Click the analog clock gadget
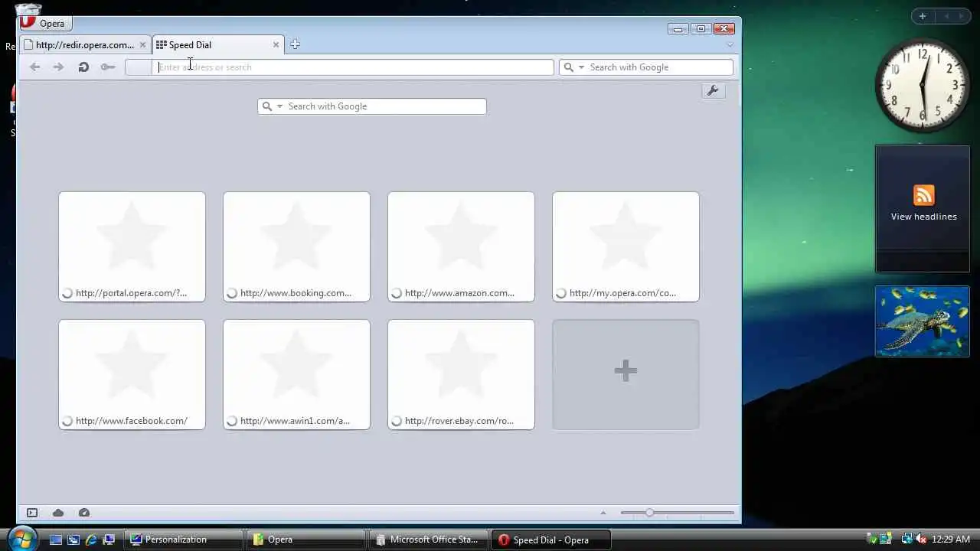 point(923,85)
